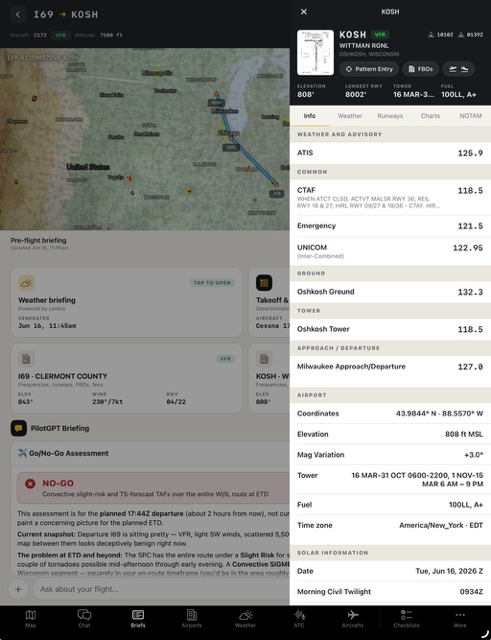Open the Map tab in bottom bar
491x640 pixels.
(31, 619)
